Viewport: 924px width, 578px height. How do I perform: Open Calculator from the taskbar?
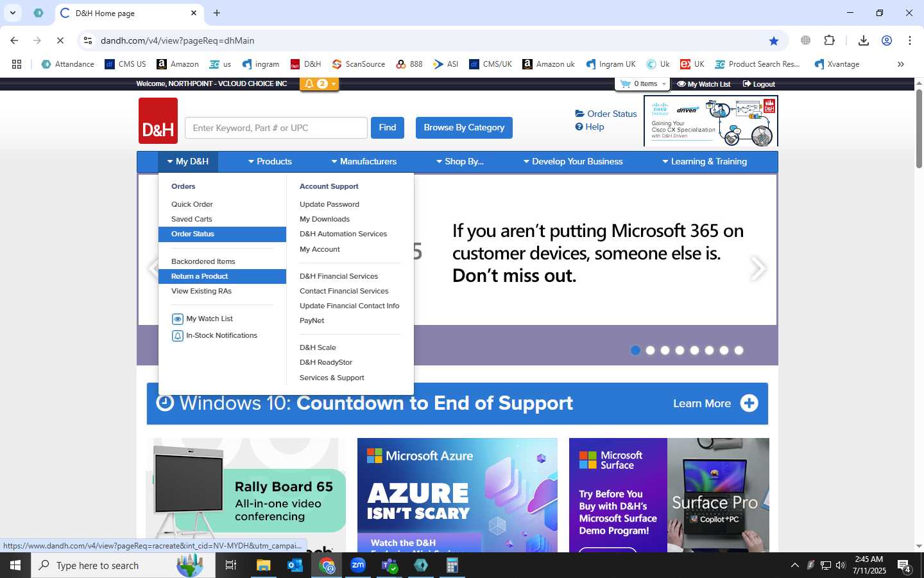[x=452, y=565]
